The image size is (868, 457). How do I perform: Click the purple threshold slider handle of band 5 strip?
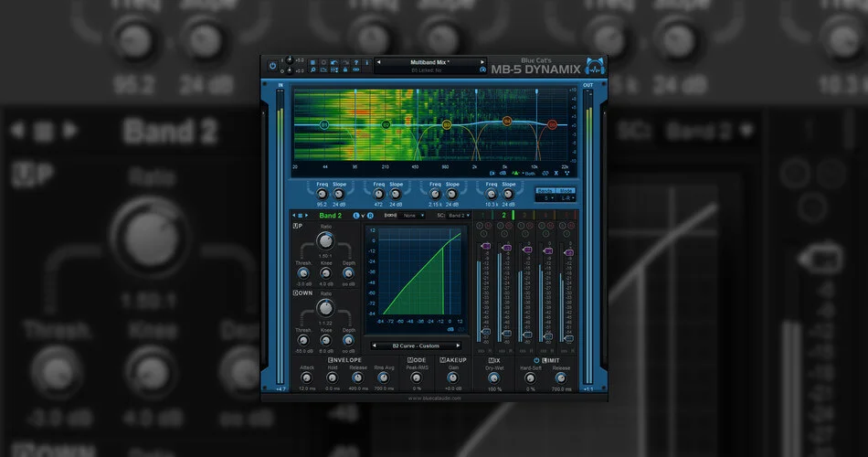click(568, 252)
